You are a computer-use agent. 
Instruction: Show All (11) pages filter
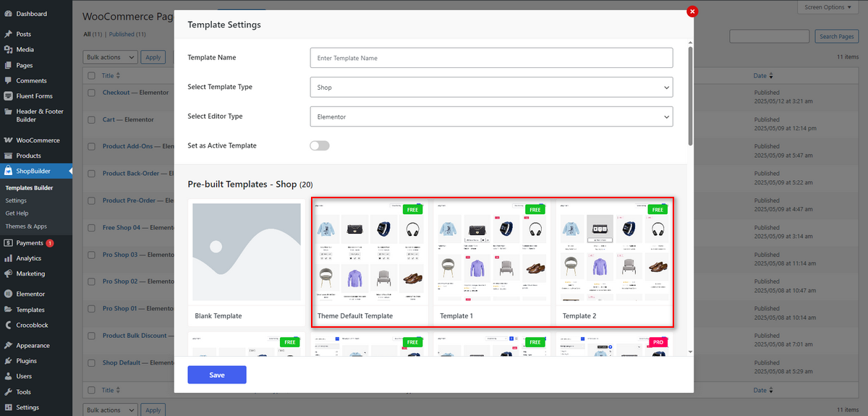click(x=93, y=34)
